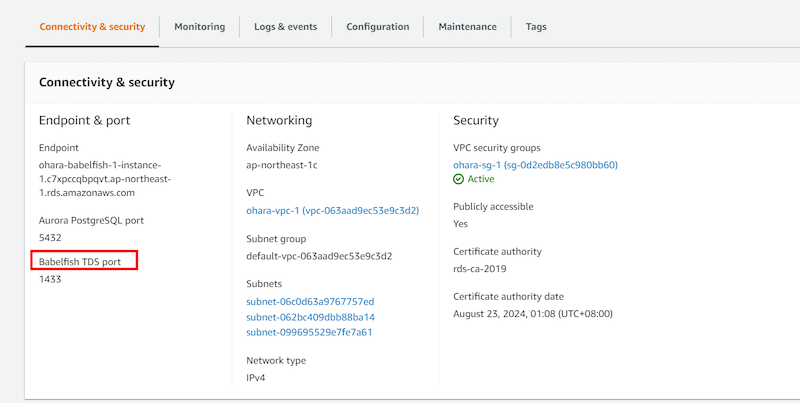Click the default-vpc subnet group value
800x403 pixels.
coord(318,256)
